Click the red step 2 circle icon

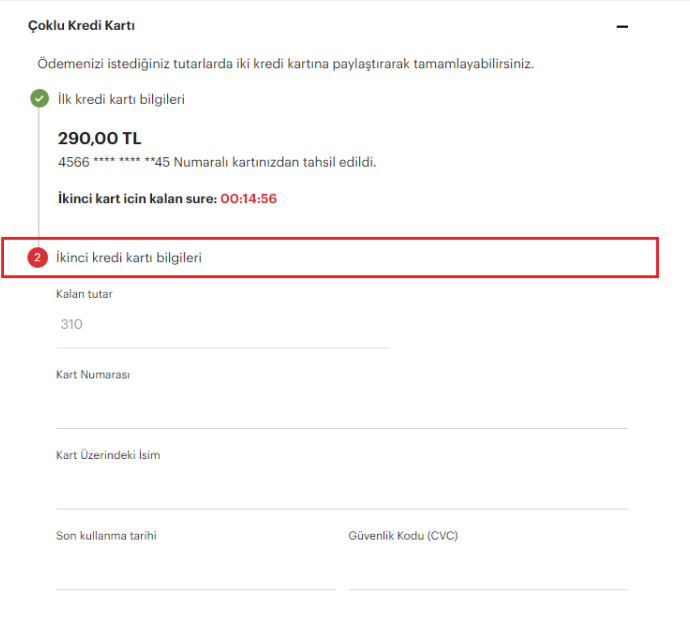tap(39, 258)
